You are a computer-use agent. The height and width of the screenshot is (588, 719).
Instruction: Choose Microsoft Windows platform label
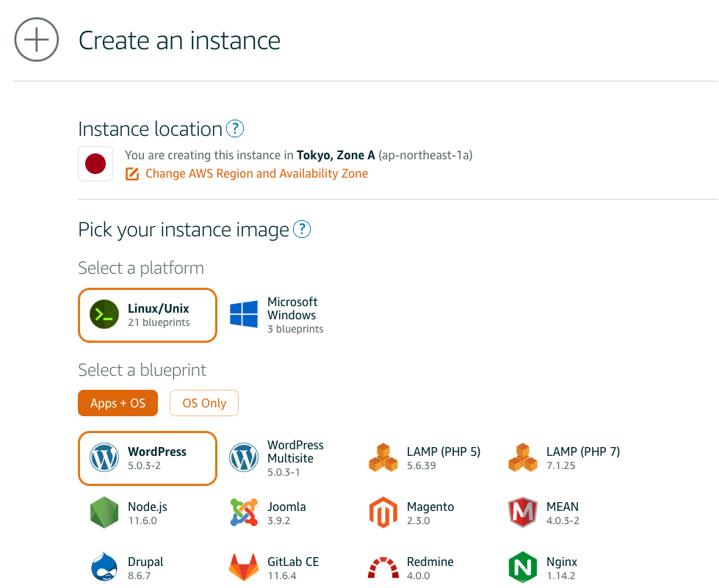[x=292, y=308]
